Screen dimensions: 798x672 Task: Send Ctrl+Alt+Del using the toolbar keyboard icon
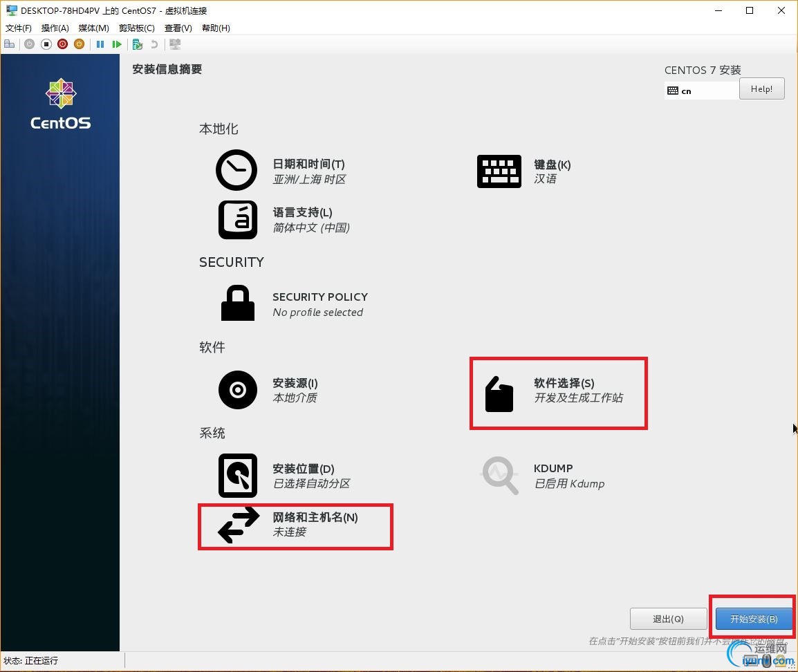tap(9, 44)
